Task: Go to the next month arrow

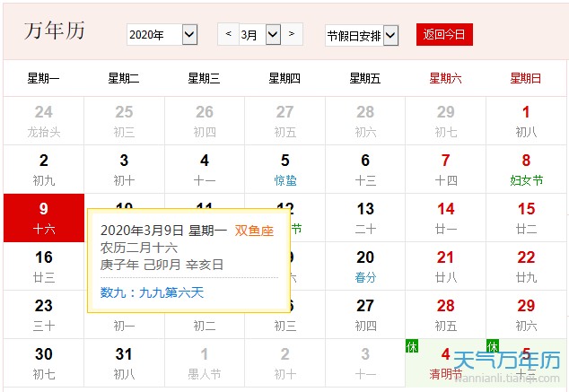Action: [x=292, y=34]
